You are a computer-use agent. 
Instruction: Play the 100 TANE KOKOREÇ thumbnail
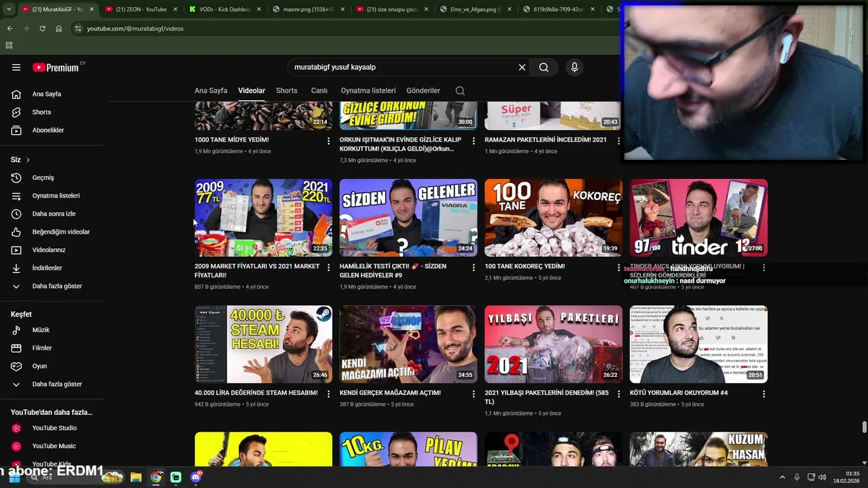[553, 218]
